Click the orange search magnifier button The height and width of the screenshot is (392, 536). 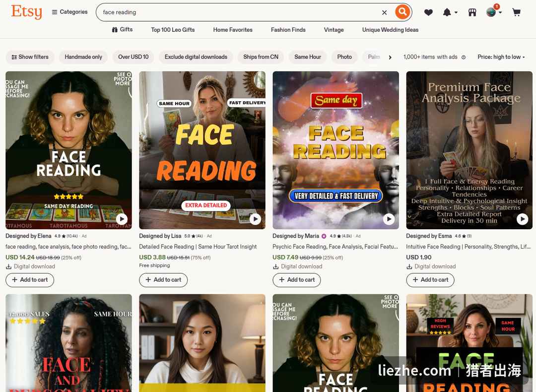402,12
